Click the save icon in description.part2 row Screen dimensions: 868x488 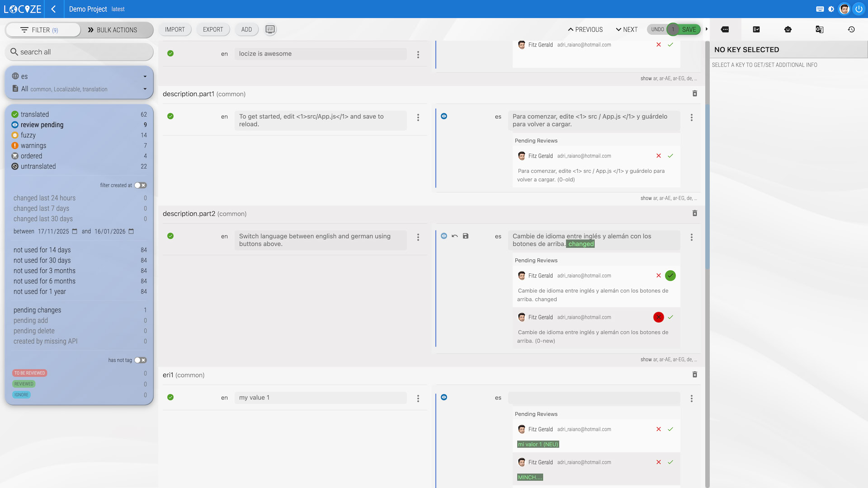click(466, 236)
